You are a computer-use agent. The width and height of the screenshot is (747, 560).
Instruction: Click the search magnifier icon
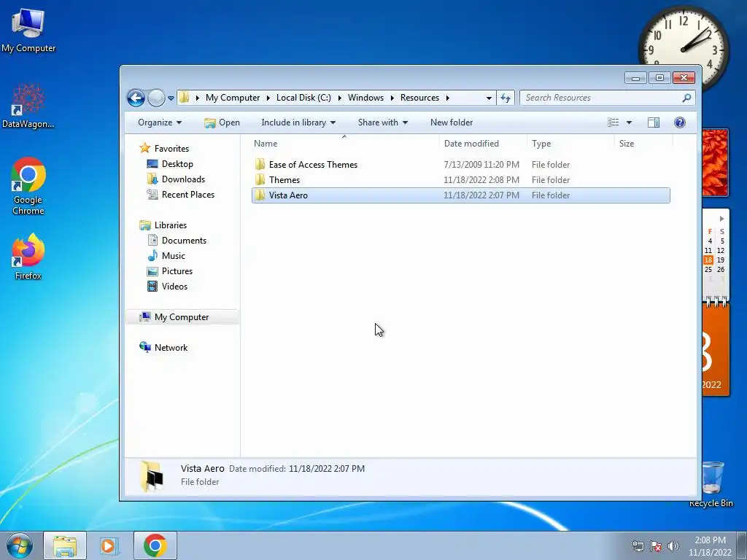[x=686, y=98]
